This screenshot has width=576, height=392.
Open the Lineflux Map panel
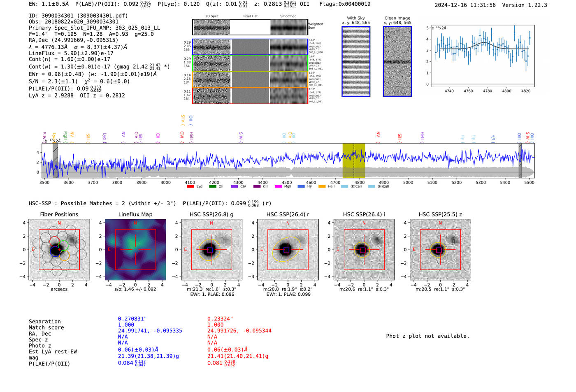click(135, 250)
